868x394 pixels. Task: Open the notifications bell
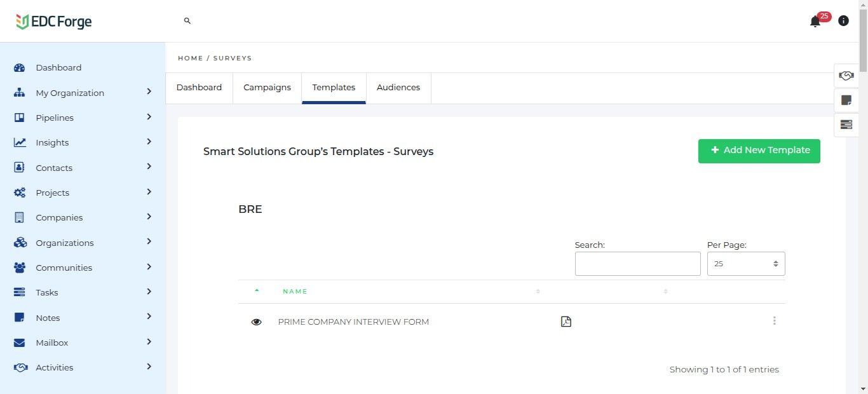[815, 22]
